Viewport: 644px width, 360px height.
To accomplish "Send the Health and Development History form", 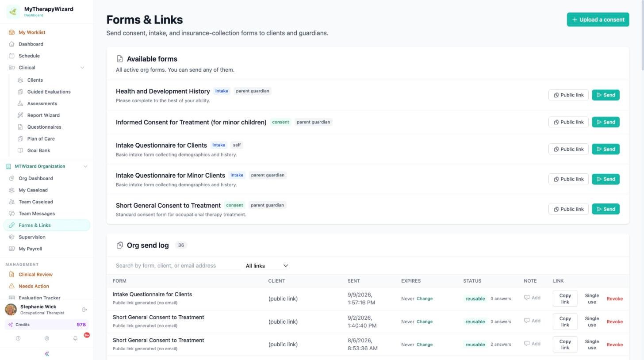I will pyautogui.click(x=606, y=95).
